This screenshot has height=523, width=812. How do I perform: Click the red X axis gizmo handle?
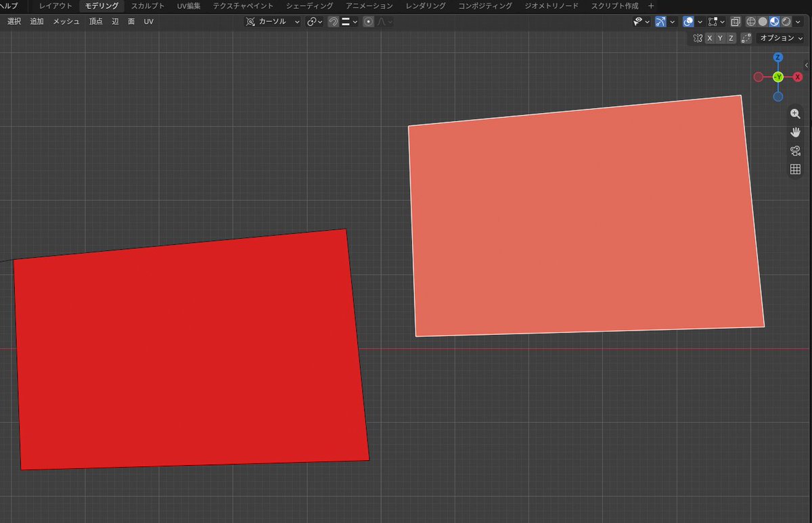coord(798,77)
